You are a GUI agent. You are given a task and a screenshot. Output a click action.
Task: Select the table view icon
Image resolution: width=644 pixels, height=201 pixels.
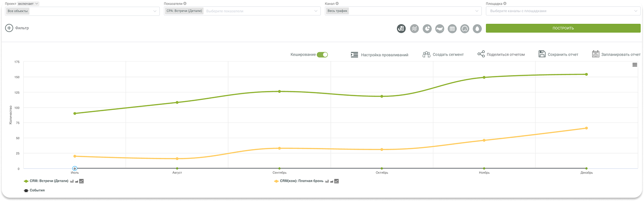[x=452, y=28]
